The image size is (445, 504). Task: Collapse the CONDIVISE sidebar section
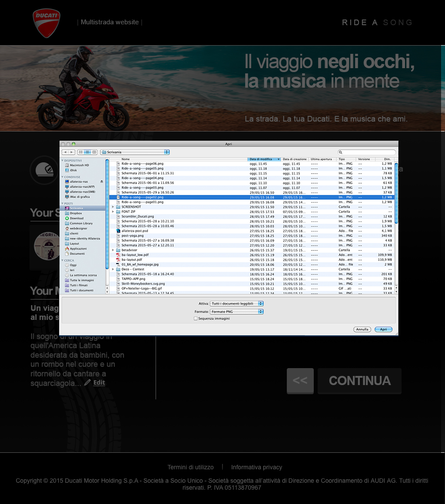[63, 177]
